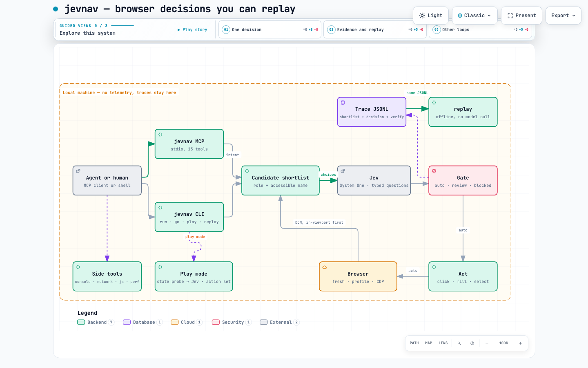Click the "play mode" edge label
Viewport: 588px width, 368px height.
(195, 237)
